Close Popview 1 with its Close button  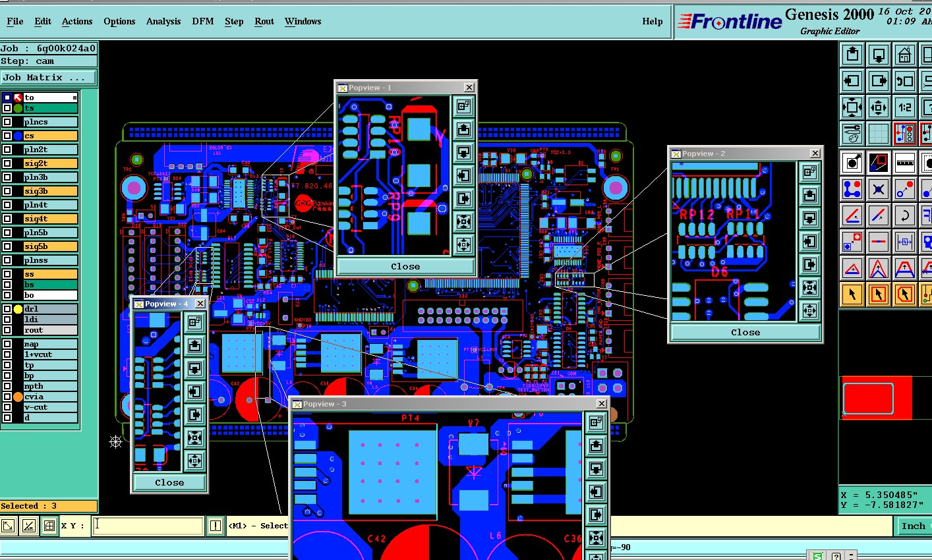click(x=405, y=266)
